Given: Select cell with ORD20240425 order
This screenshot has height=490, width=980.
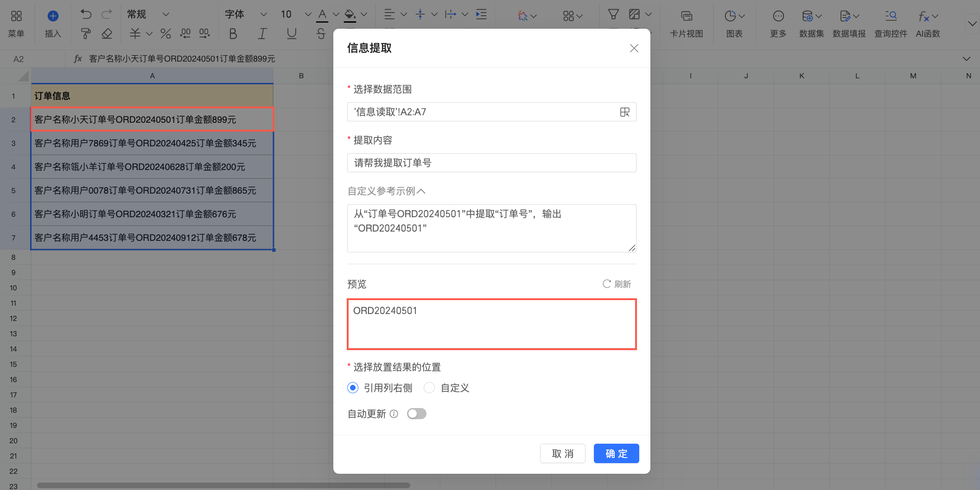Looking at the screenshot, I should [x=153, y=143].
